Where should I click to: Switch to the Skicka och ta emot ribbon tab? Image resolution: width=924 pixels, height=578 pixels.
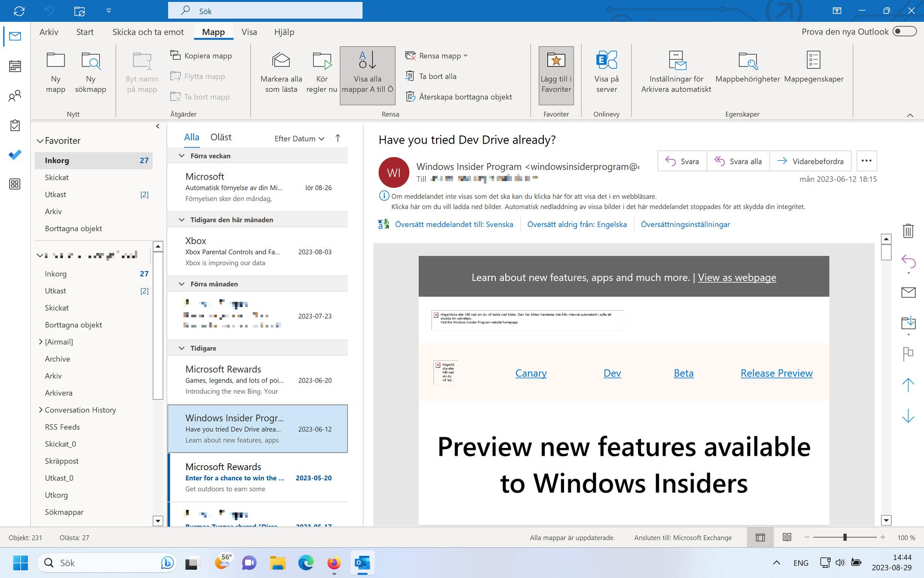pyautogui.click(x=148, y=32)
